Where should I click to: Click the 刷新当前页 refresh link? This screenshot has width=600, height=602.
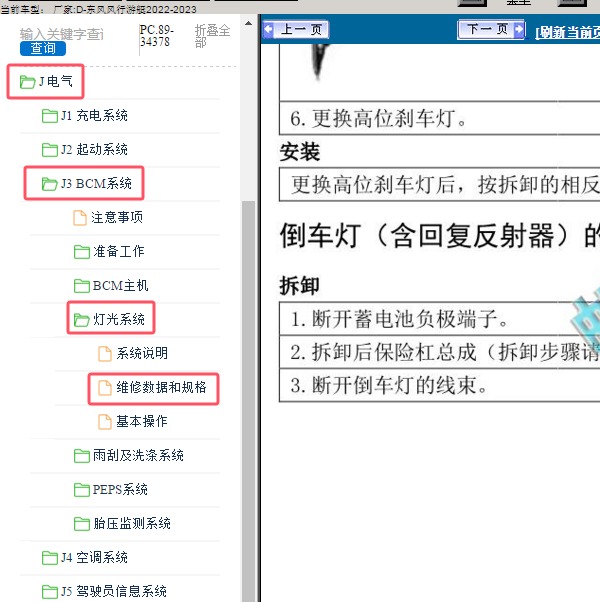[567, 32]
